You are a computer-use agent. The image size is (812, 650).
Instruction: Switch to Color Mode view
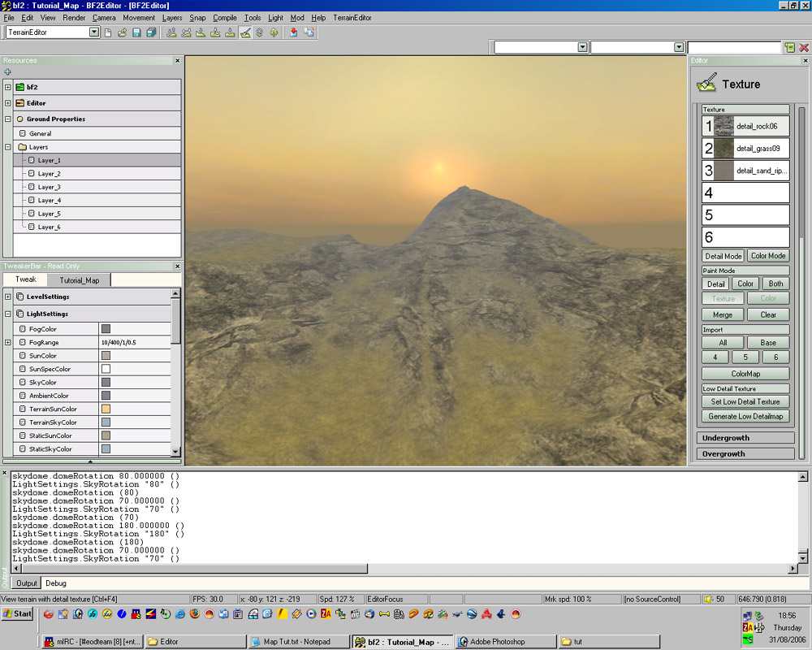(x=767, y=256)
